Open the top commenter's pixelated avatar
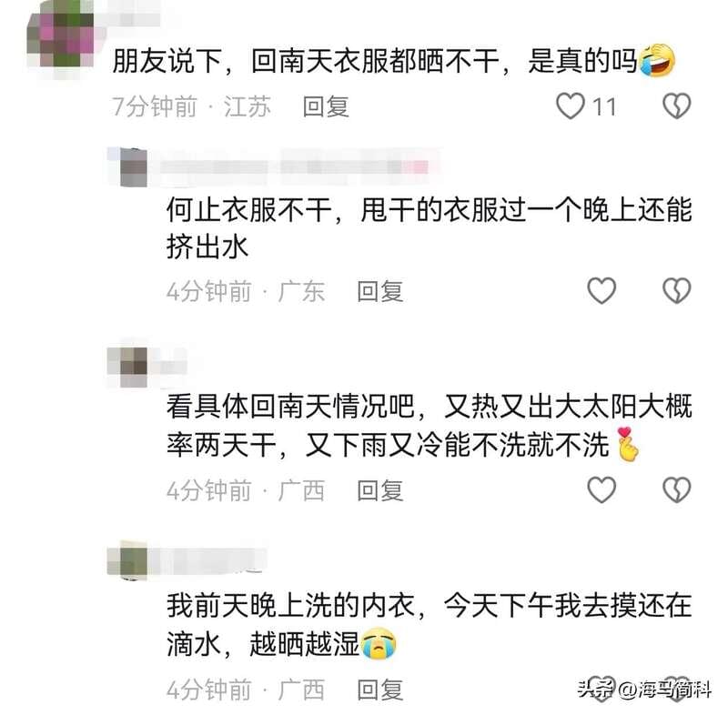 (60, 39)
